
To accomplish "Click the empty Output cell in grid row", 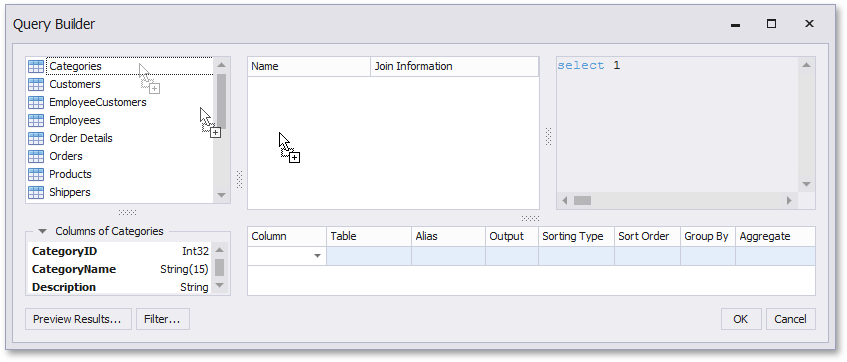I will click(512, 256).
